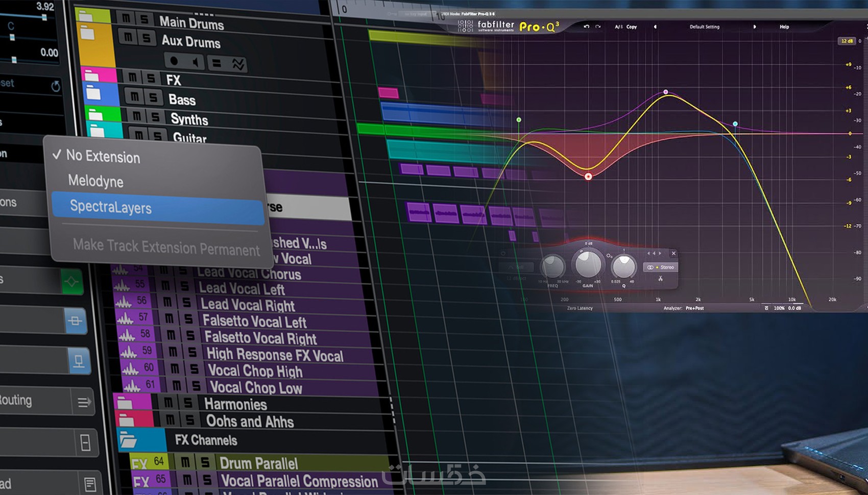Click the Bass folder icon
Viewport: 868px width, 495px height.
[93, 93]
